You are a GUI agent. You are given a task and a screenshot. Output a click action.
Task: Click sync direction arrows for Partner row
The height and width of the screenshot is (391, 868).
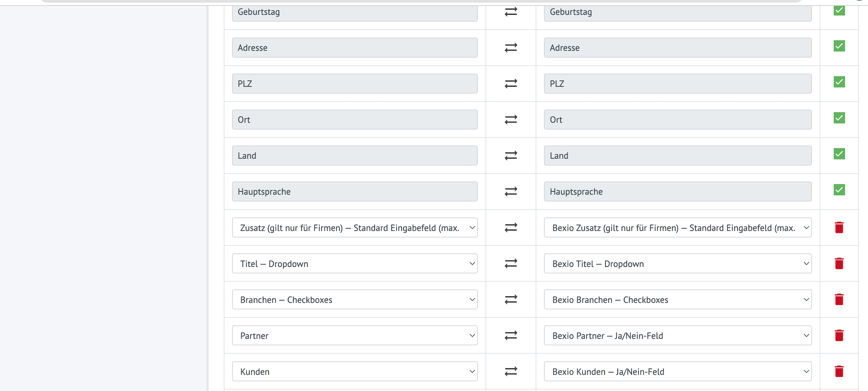click(x=511, y=336)
